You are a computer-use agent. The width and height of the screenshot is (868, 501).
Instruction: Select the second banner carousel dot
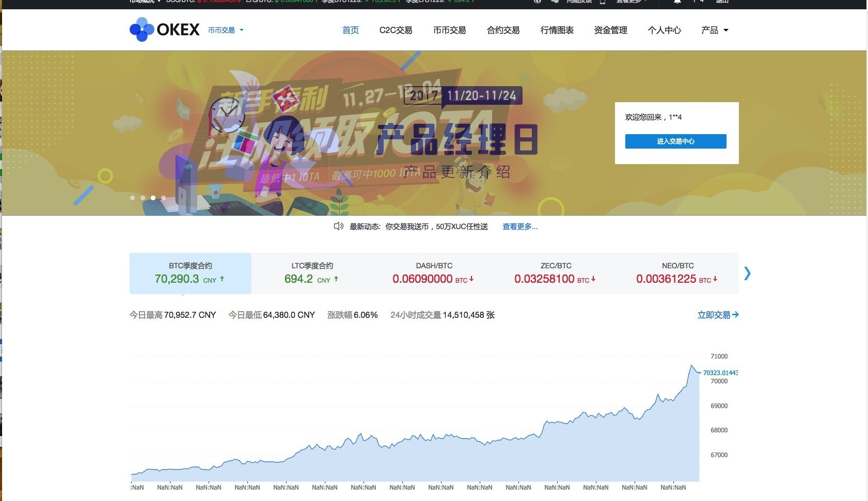coord(143,198)
